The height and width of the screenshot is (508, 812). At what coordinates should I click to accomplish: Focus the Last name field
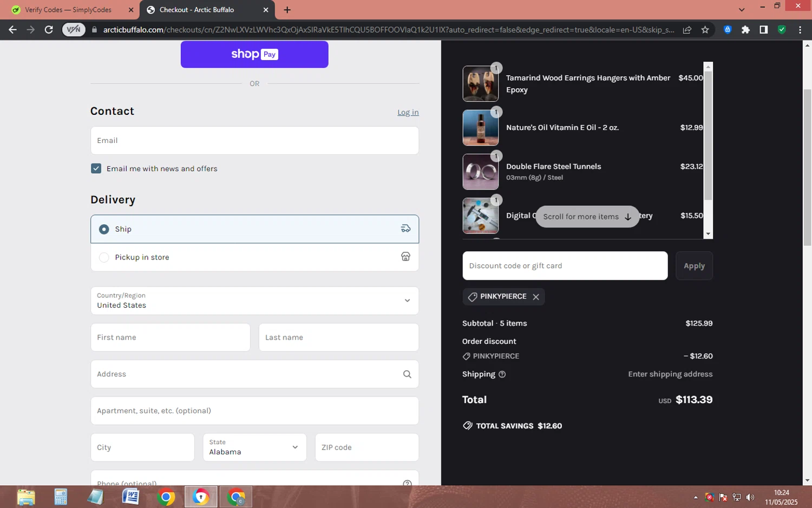pos(339,337)
